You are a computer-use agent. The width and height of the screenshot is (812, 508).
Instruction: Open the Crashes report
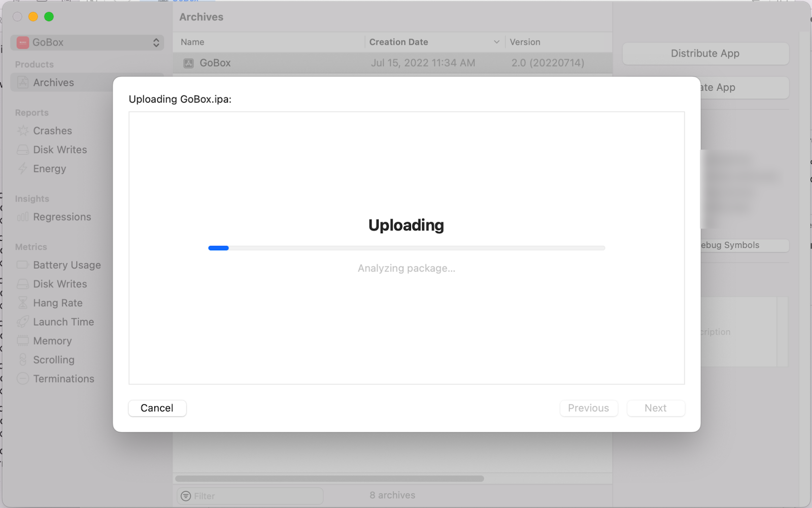[x=52, y=131]
